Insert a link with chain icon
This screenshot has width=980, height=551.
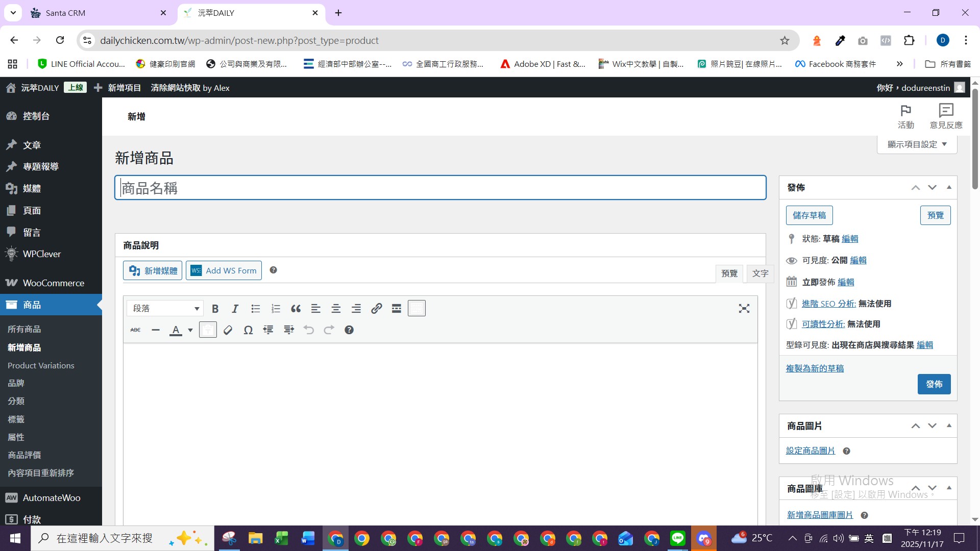376,309
